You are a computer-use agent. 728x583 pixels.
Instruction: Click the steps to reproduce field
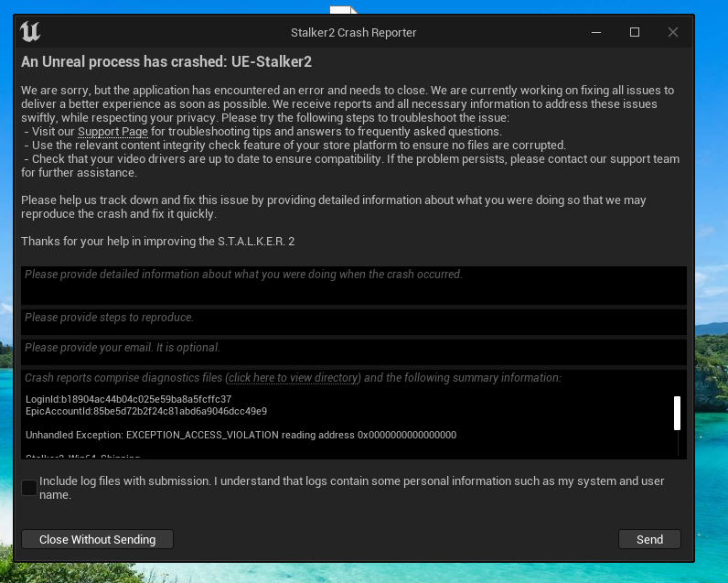point(354,322)
